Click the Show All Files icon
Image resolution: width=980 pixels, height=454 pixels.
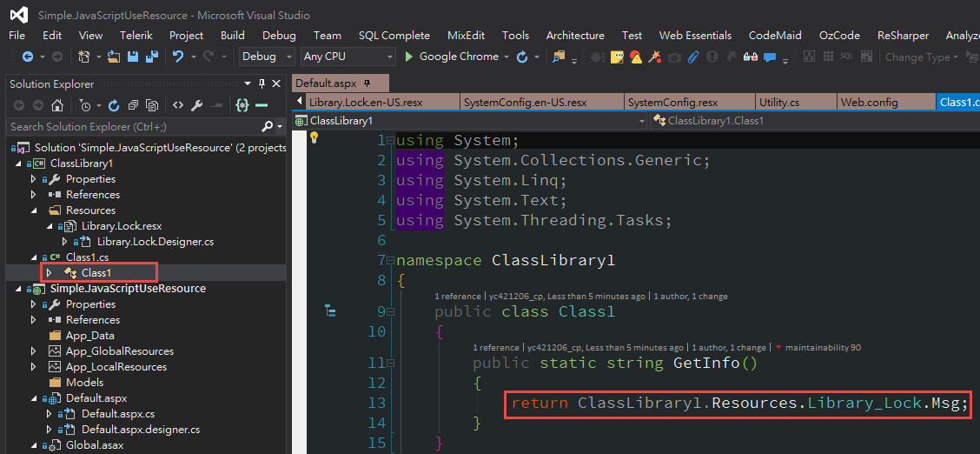coord(152,105)
